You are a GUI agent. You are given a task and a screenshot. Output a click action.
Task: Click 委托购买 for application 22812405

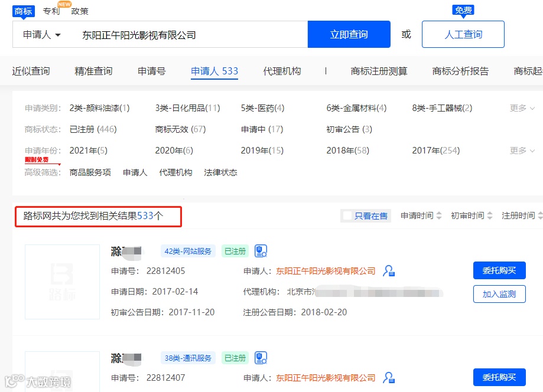[x=499, y=270]
